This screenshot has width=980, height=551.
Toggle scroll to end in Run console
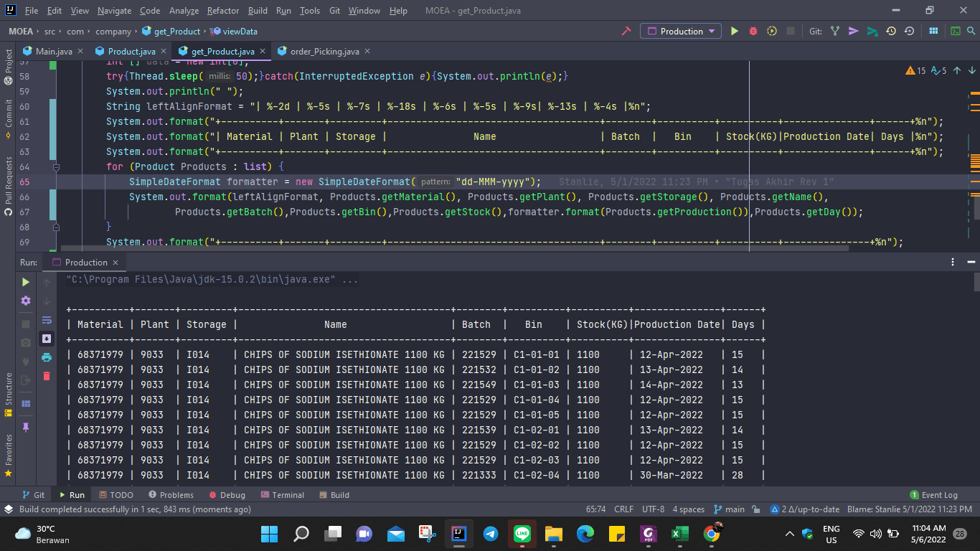[47, 338]
